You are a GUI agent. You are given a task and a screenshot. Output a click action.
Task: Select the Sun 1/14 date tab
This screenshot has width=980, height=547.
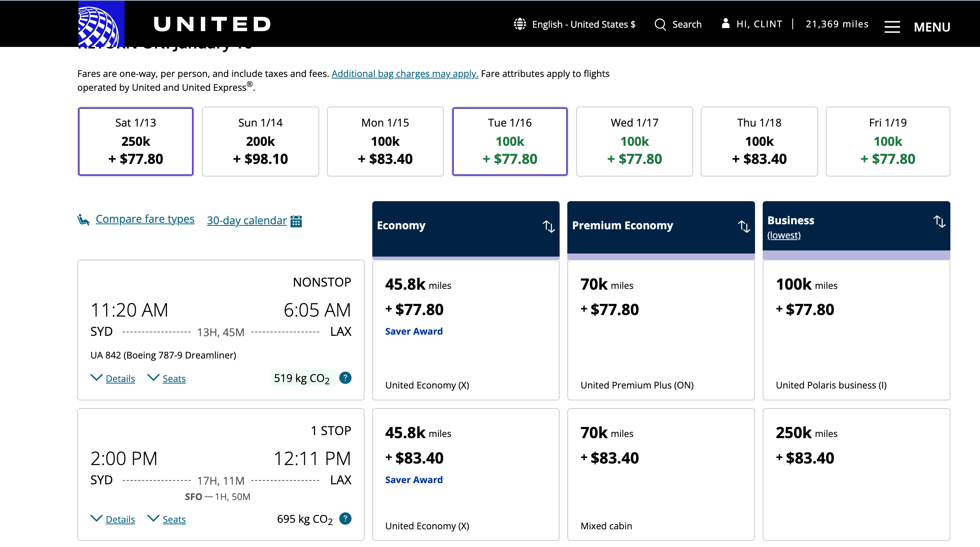[x=260, y=142]
